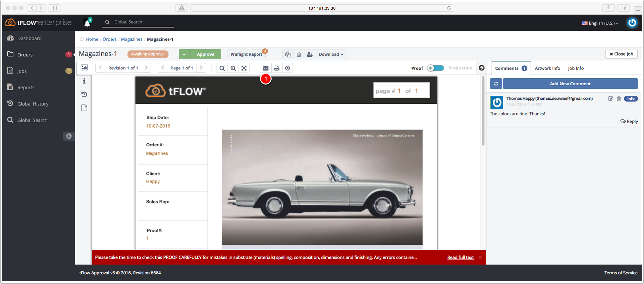This screenshot has width=644, height=284.
Task: Open the Download dropdown
Action: coord(331,54)
